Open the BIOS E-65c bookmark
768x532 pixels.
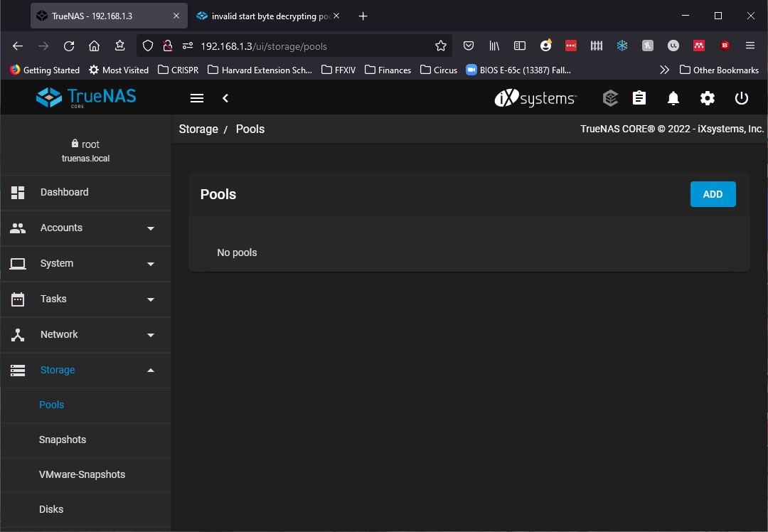tap(518, 70)
